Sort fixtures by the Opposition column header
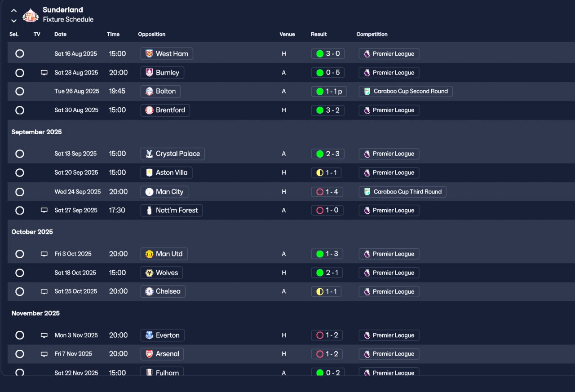Screen dimensions: 575x392 point(152,34)
